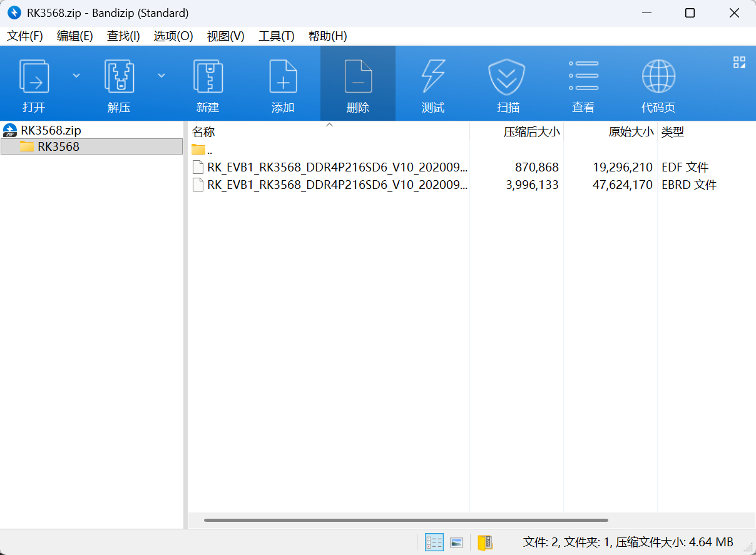Open the 帮助(H) menu
This screenshot has width=756, height=555.
click(328, 36)
